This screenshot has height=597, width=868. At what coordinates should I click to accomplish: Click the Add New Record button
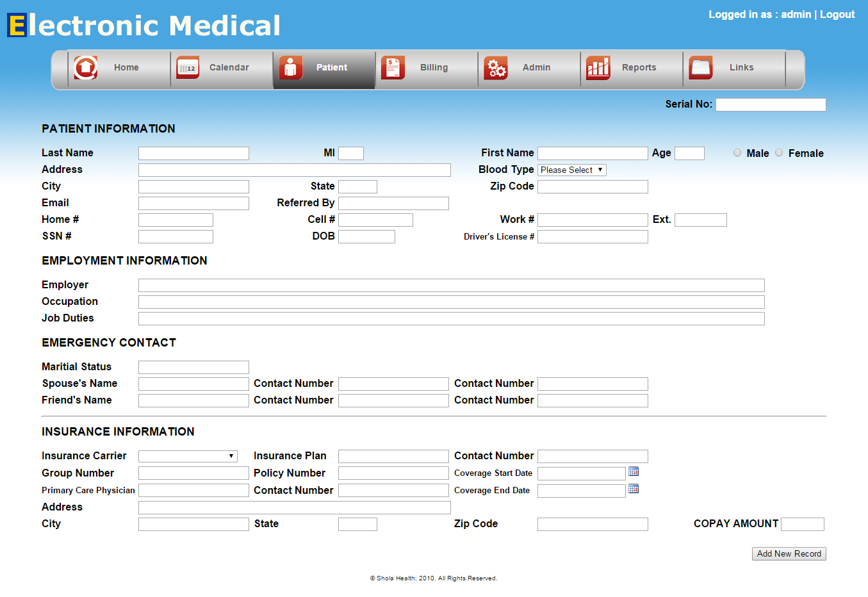[x=789, y=553]
